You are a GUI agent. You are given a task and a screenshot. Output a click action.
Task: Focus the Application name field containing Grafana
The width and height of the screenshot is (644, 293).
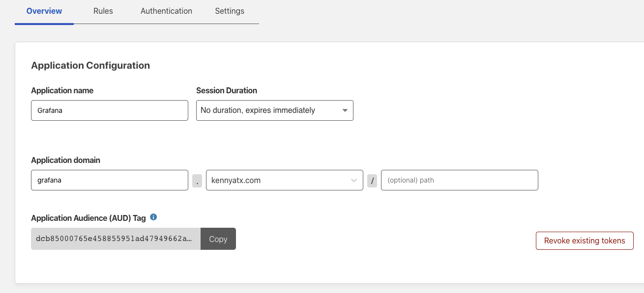pyautogui.click(x=109, y=110)
